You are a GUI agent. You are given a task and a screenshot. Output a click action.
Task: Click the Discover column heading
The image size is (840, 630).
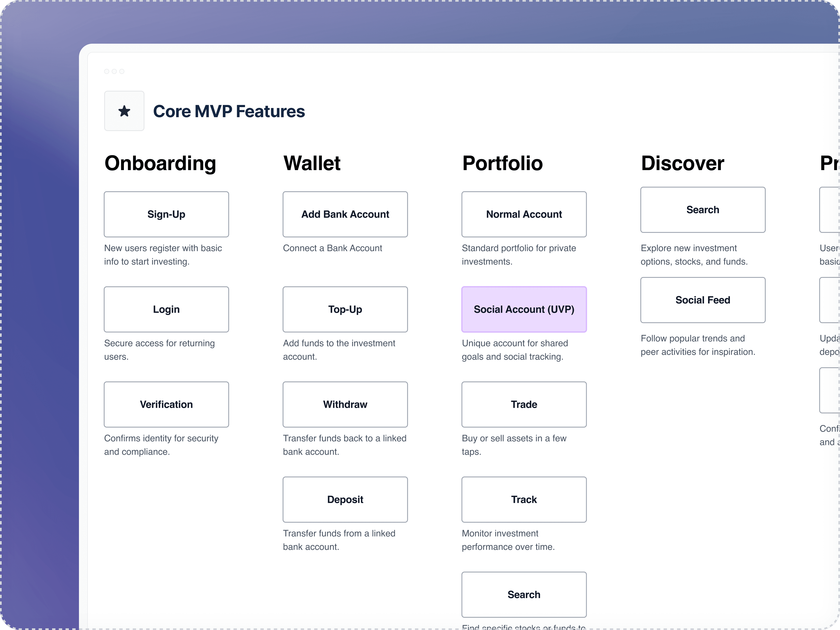coord(682,163)
